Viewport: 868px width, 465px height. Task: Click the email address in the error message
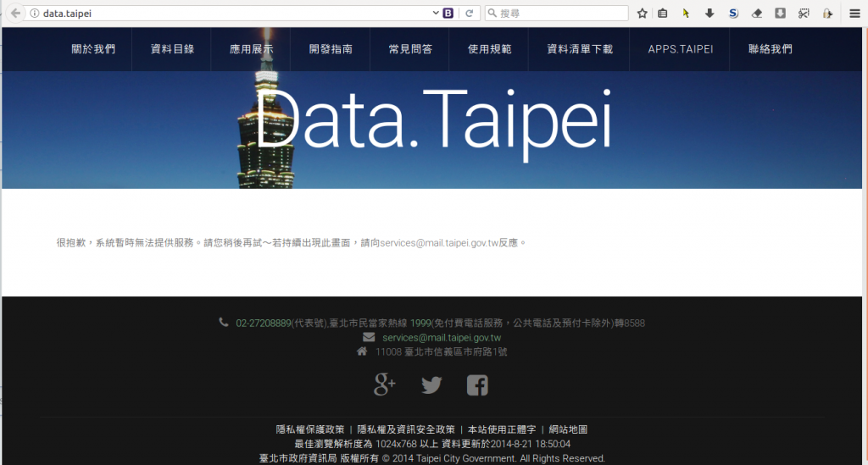(x=439, y=243)
